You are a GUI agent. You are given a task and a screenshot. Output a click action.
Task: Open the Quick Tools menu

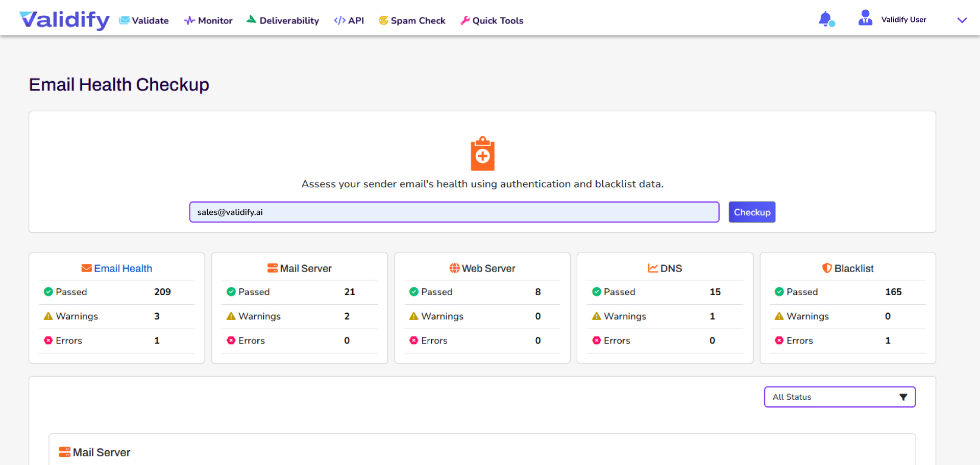pos(492,20)
